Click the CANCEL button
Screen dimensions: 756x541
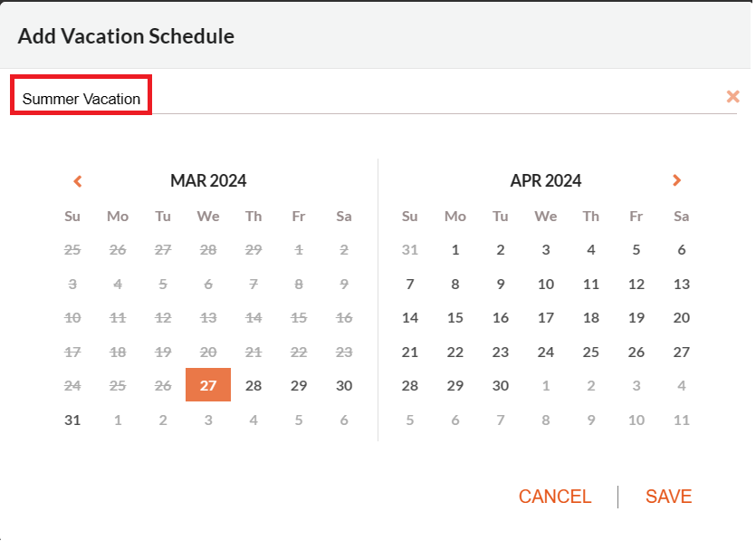554,497
